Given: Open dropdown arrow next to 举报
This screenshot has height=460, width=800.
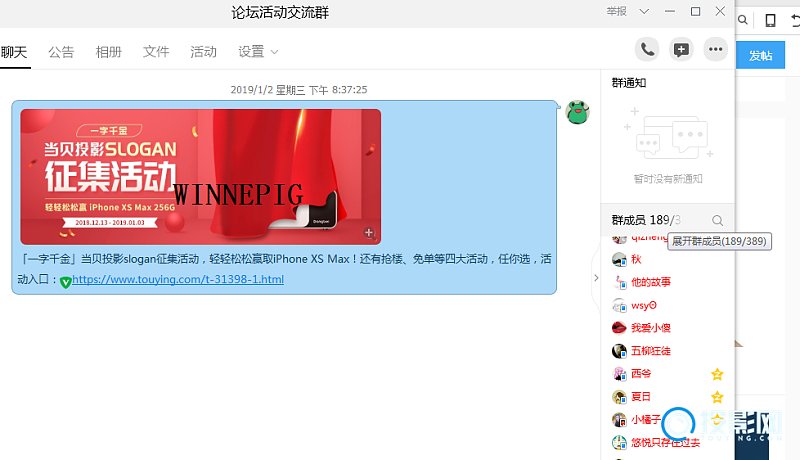Looking at the screenshot, I should tap(644, 11).
